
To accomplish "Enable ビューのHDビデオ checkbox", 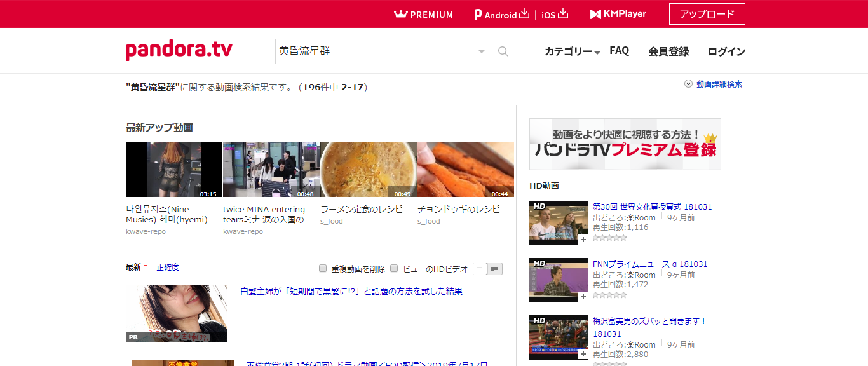I will (394, 268).
